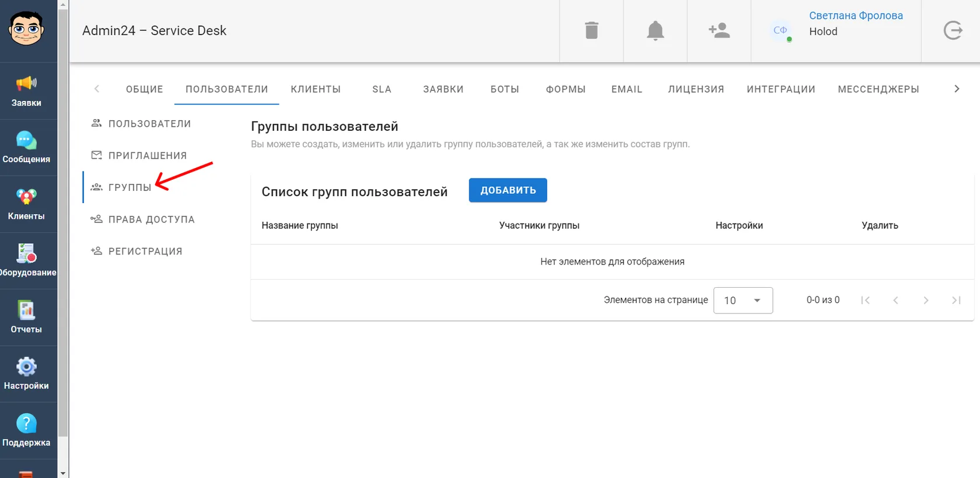The width and height of the screenshot is (980, 478).
Task: Open the Клиенты section in sidebar
Action: click(26, 204)
